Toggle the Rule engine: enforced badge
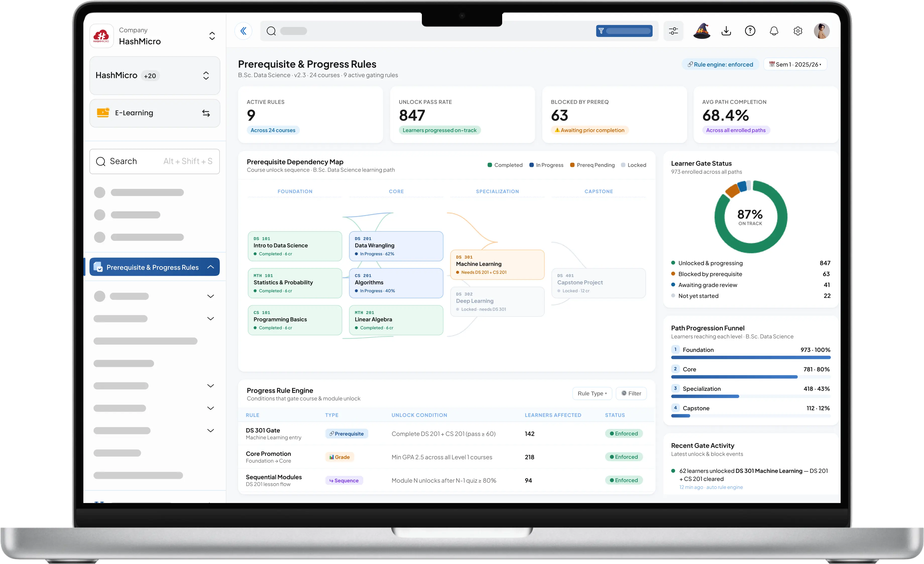This screenshot has width=924, height=564. [720, 65]
